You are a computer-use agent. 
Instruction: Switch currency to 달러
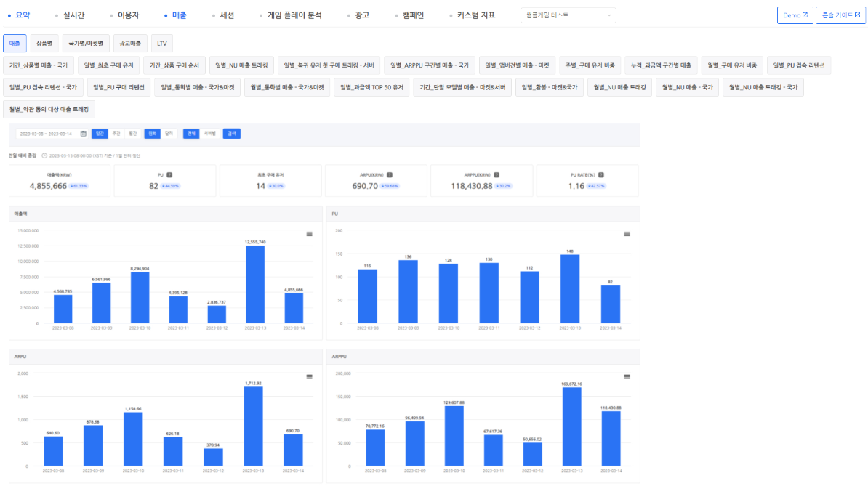click(169, 134)
